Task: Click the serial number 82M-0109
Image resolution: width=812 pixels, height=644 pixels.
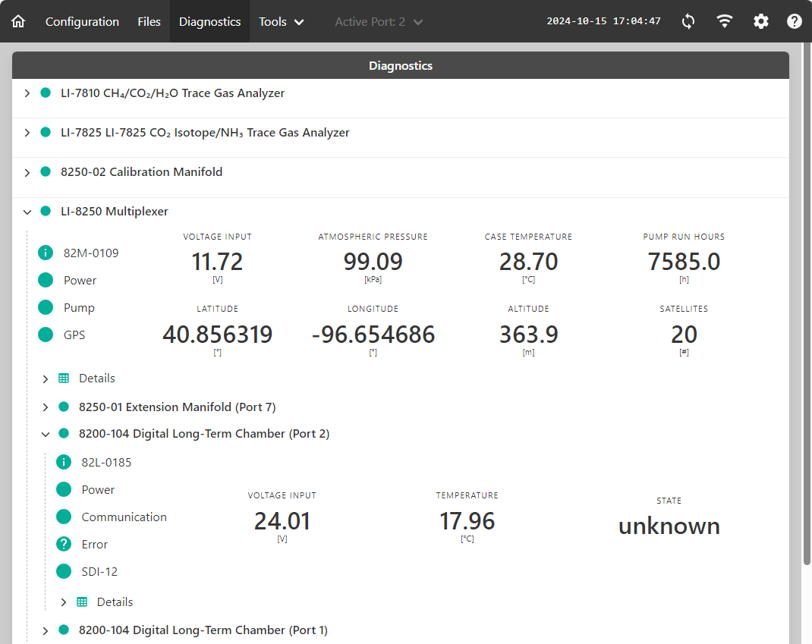Action: coord(91,253)
